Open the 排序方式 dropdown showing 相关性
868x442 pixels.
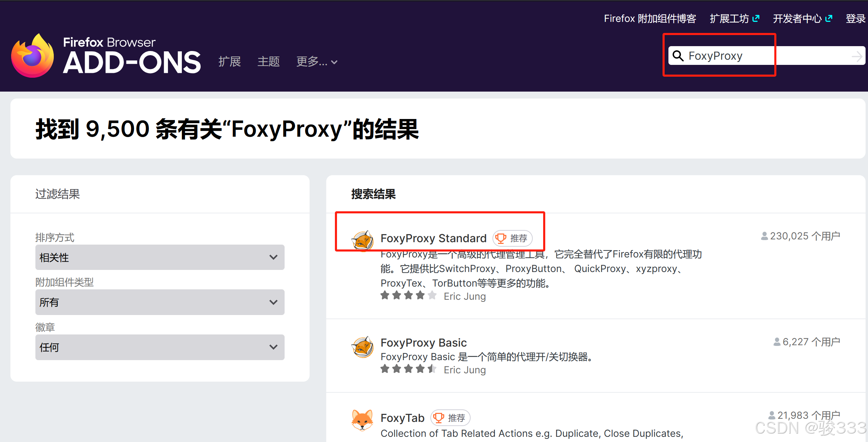(160, 257)
